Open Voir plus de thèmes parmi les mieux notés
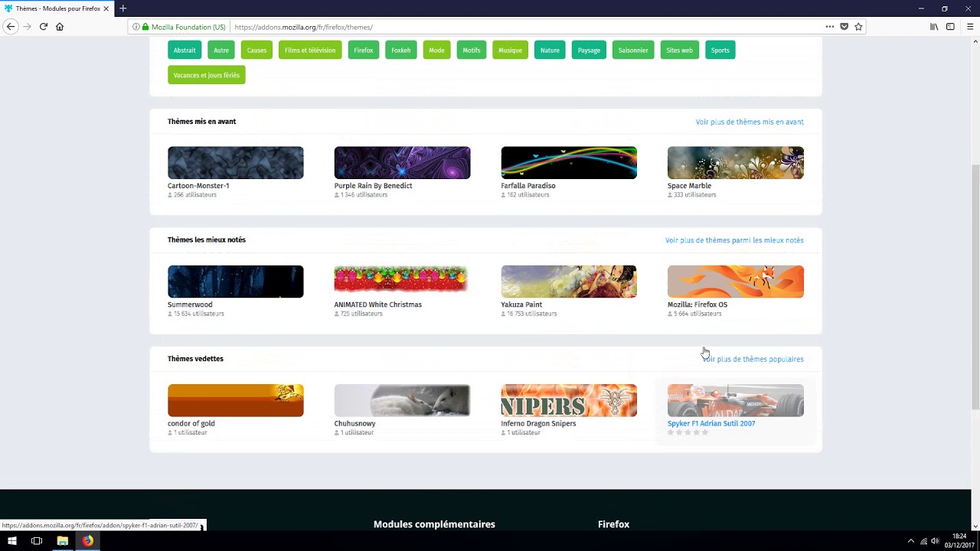980x551 pixels. coord(734,240)
